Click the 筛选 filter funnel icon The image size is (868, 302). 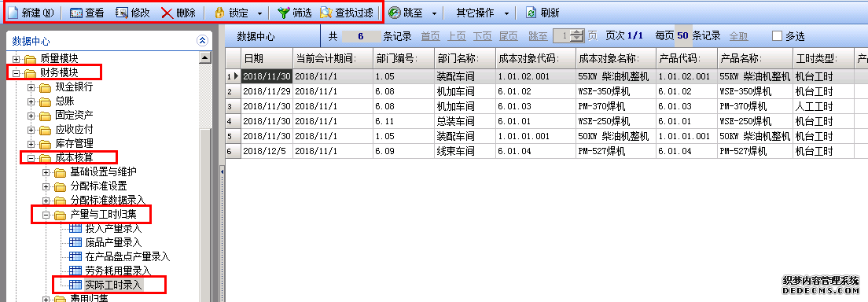click(x=283, y=13)
